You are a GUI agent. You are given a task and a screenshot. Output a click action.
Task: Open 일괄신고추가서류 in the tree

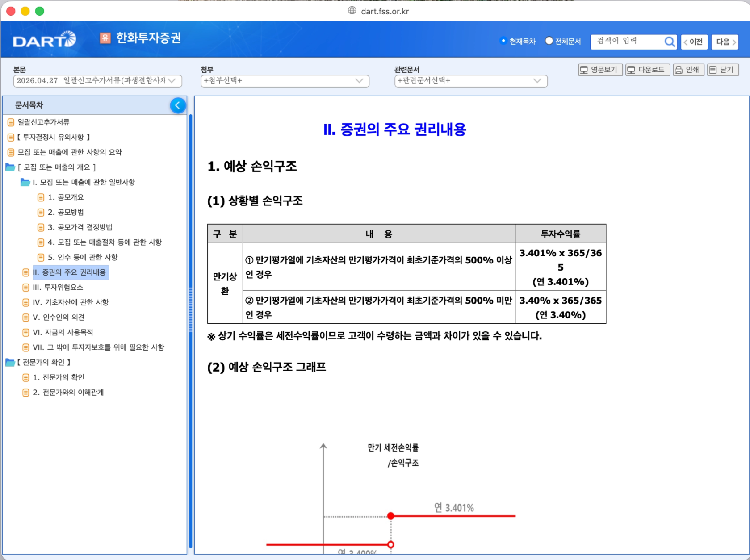[x=43, y=122]
